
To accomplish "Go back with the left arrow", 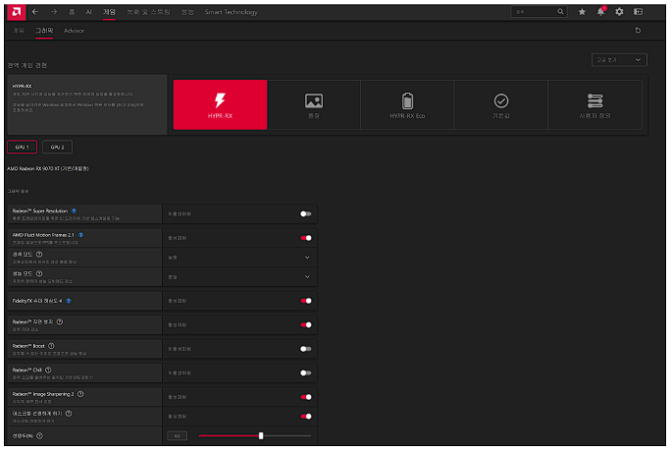I will [x=35, y=12].
